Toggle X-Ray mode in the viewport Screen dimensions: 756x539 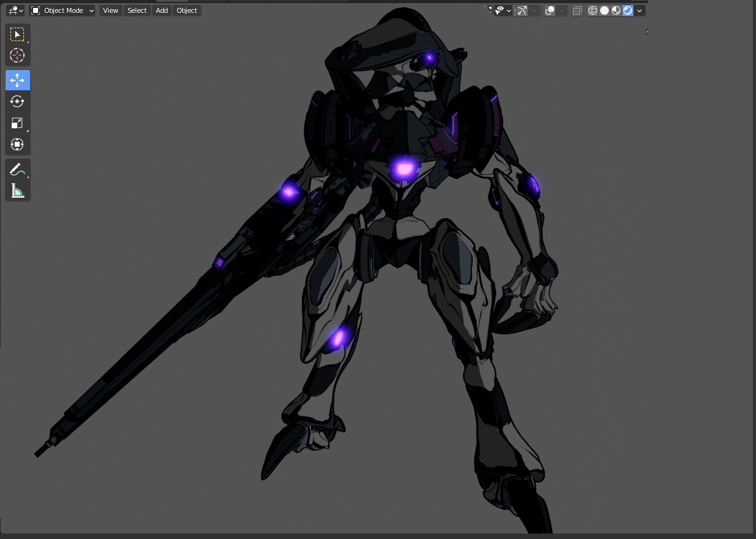point(576,10)
